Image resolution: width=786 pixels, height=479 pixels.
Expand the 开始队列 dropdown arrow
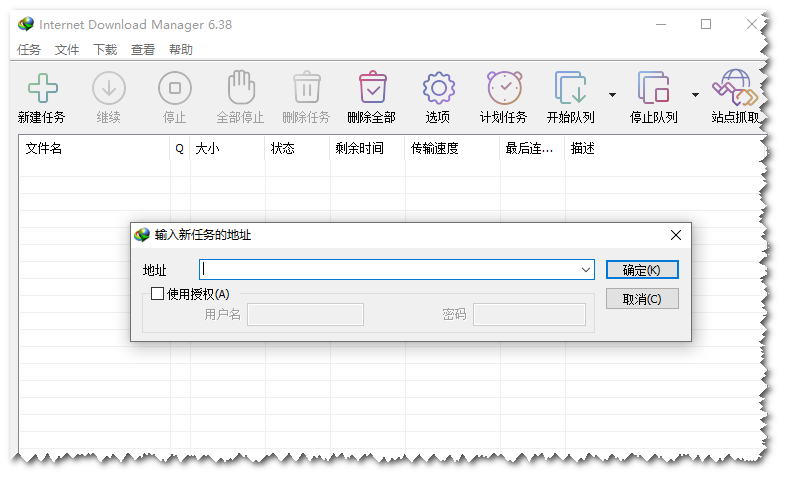[x=612, y=95]
